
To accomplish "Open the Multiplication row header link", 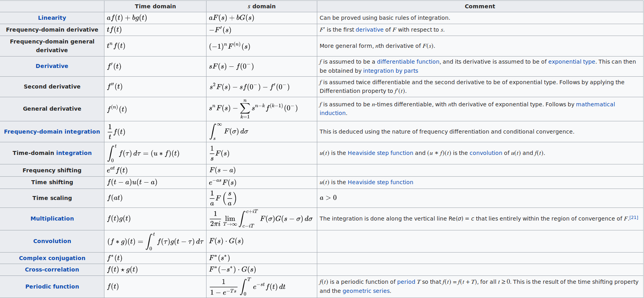I will point(52,219).
